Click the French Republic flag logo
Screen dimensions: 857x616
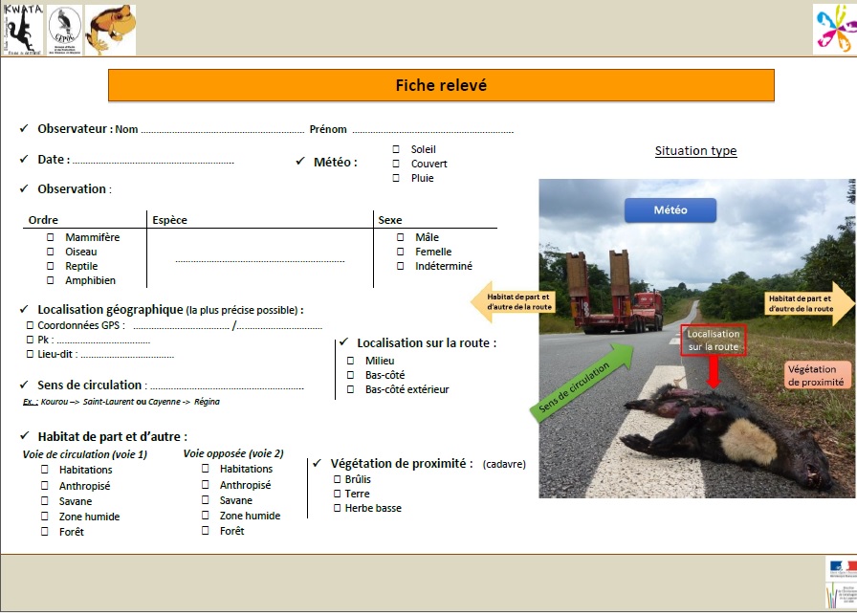click(842, 568)
